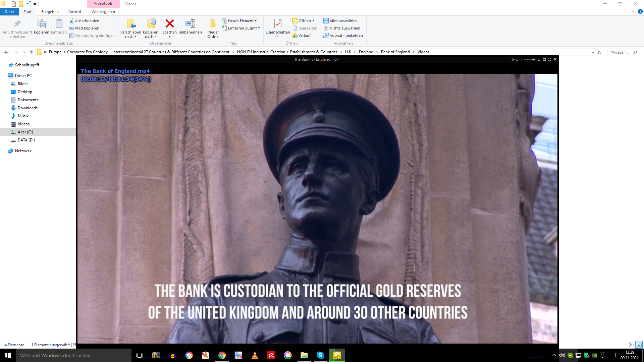The image size is (644, 362).
Task: Open Avira antivirus from taskbar
Action: pos(271,355)
